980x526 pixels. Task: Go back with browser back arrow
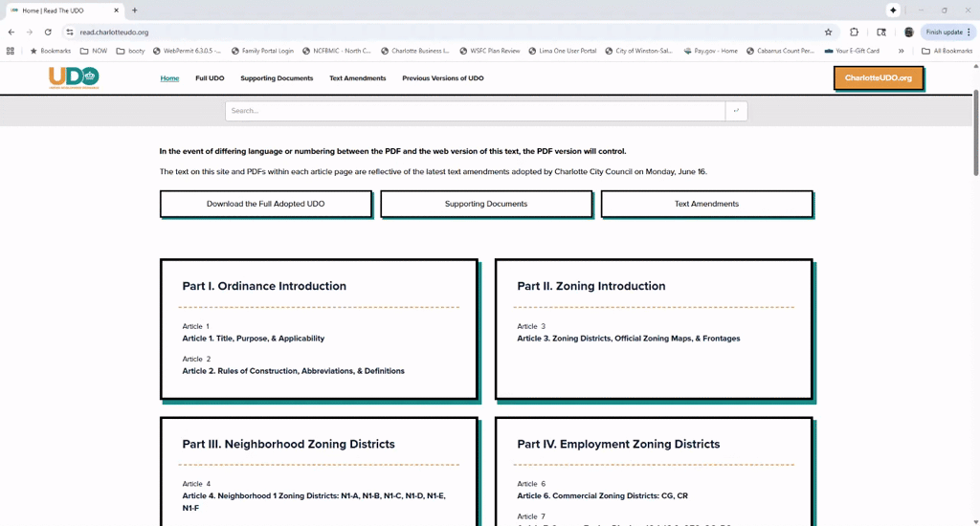click(11, 32)
